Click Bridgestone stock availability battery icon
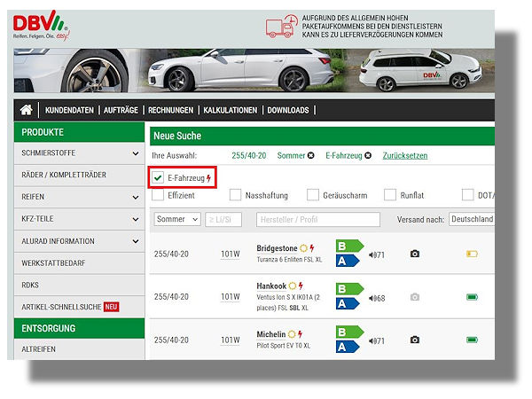The width and height of the screenshot is (532, 399). coord(472,254)
